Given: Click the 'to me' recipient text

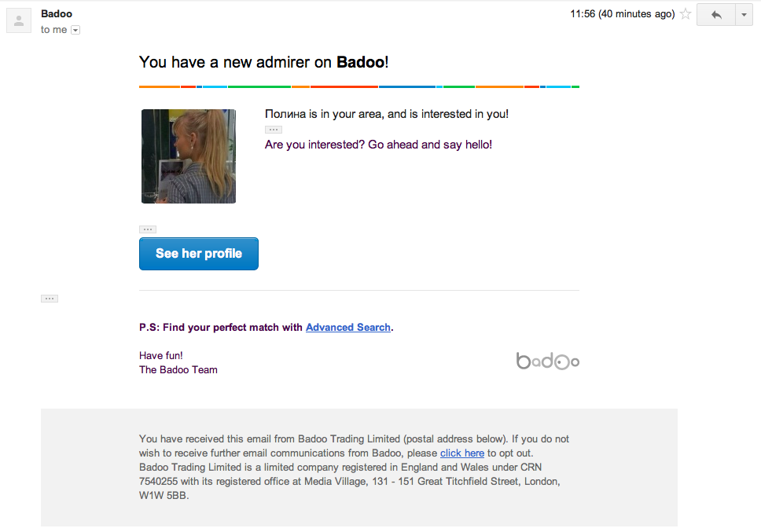Looking at the screenshot, I should tap(54, 30).
